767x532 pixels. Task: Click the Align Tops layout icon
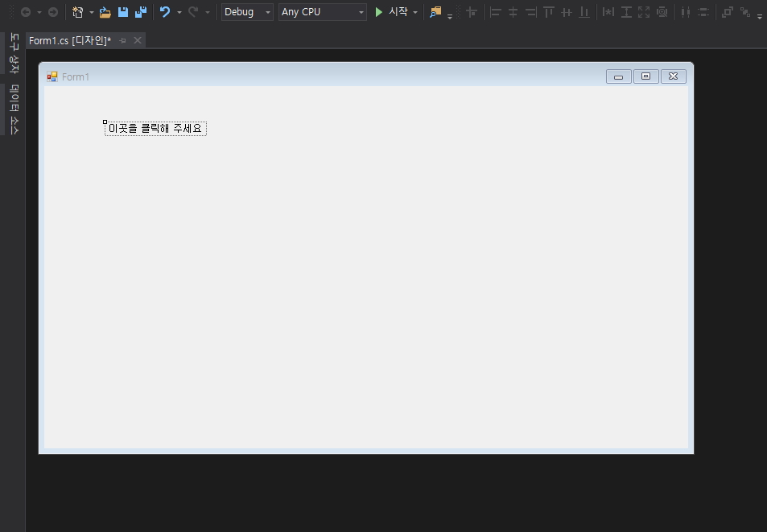click(549, 12)
